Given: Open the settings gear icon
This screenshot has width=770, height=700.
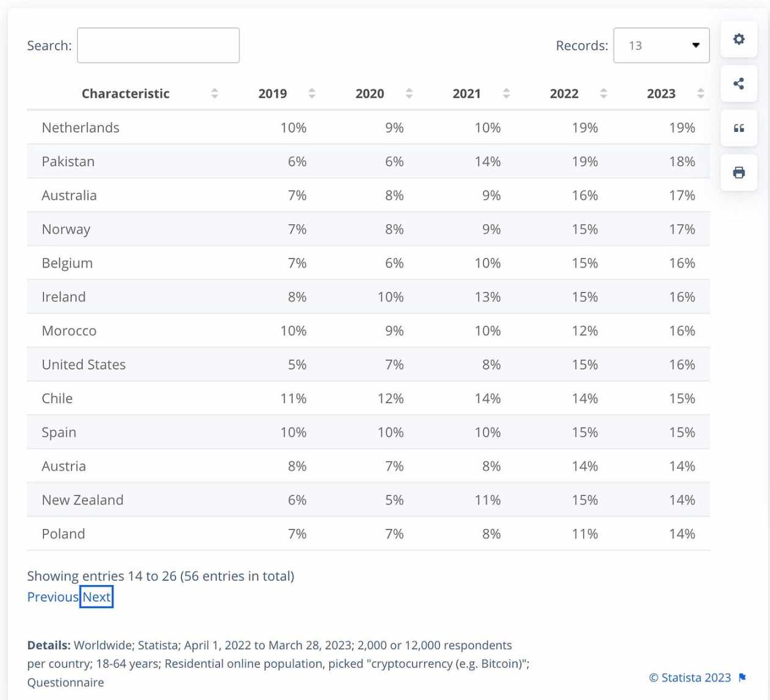Looking at the screenshot, I should (x=739, y=39).
